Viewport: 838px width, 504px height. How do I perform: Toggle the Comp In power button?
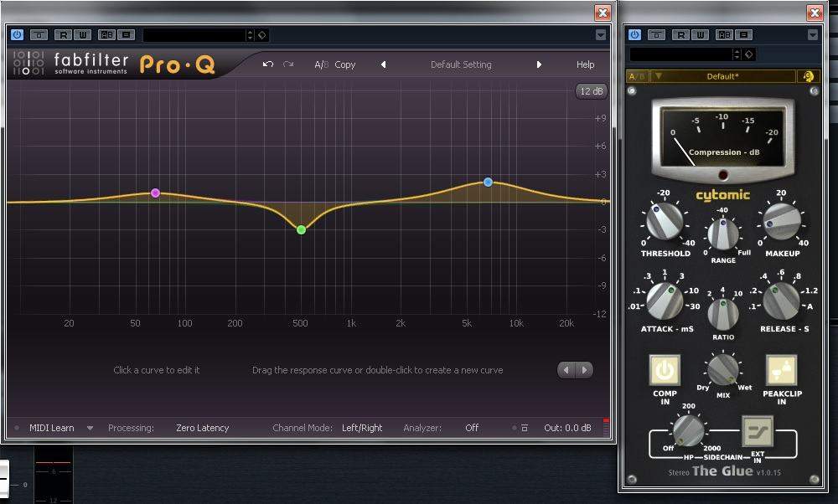click(665, 369)
